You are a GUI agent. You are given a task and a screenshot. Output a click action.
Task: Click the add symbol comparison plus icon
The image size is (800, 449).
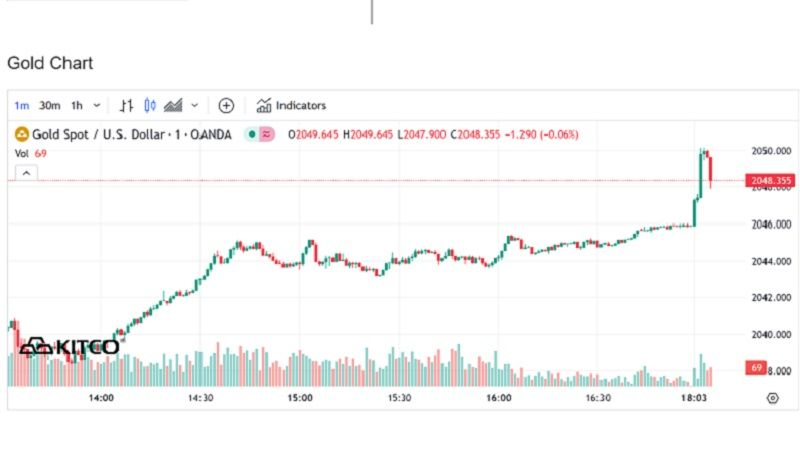(226, 105)
